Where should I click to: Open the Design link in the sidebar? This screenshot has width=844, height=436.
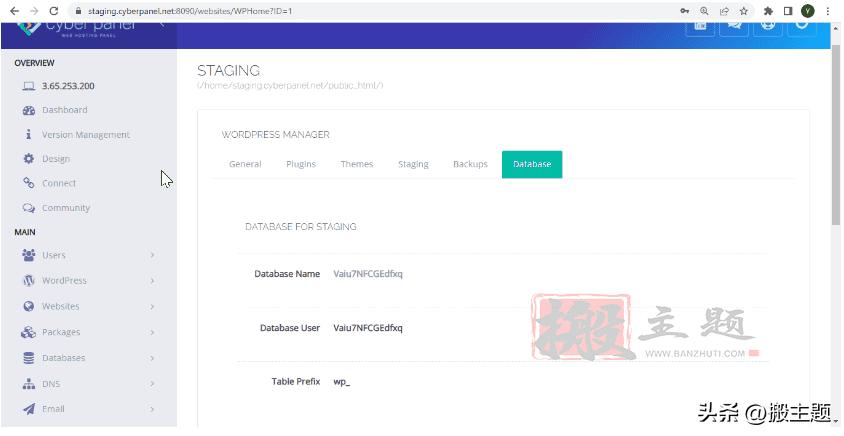click(x=56, y=159)
